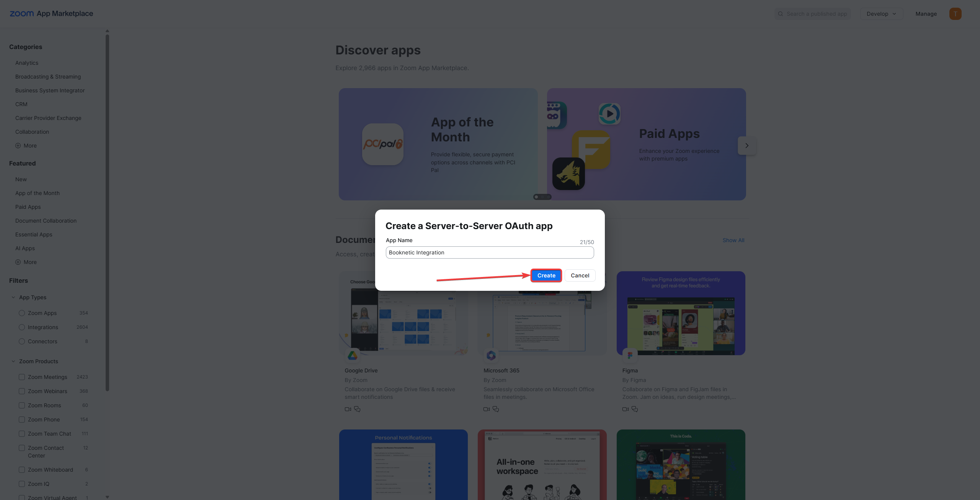Open the All-in-one workspace app thumbnail

(x=542, y=465)
